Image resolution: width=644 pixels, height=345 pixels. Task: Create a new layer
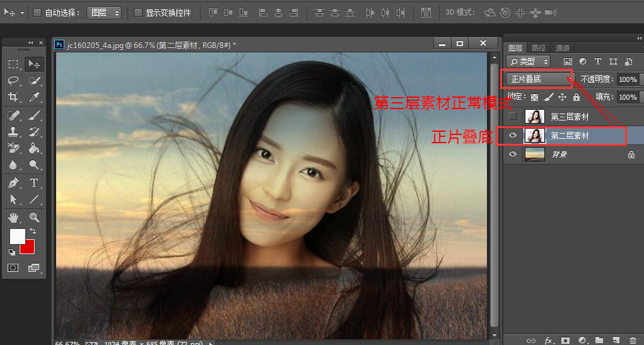[x=616, y=340]
